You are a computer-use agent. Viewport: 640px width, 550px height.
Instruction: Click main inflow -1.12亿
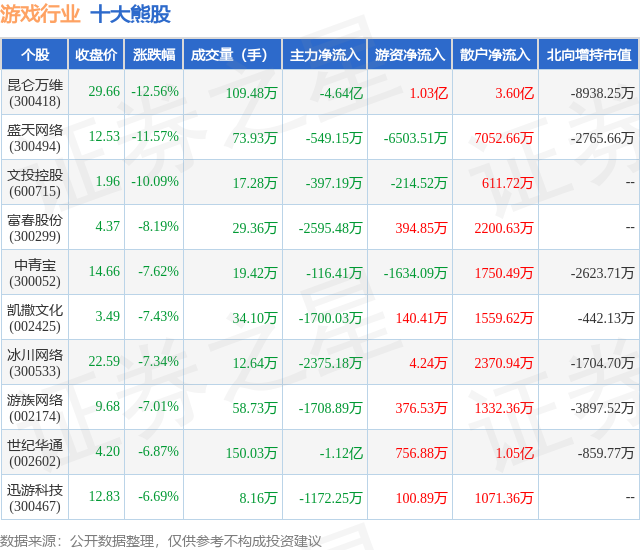tap(341, 453)
